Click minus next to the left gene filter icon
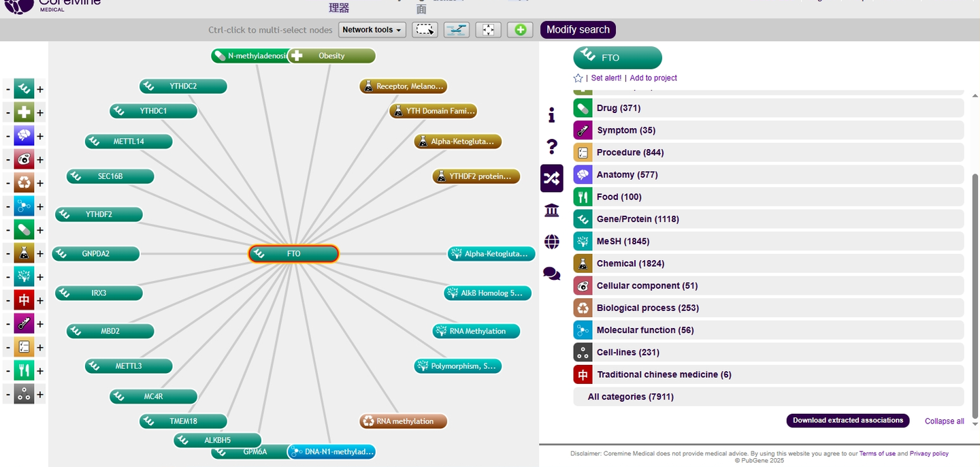This screenshot has height=467, width=980. tap(7, 89)
